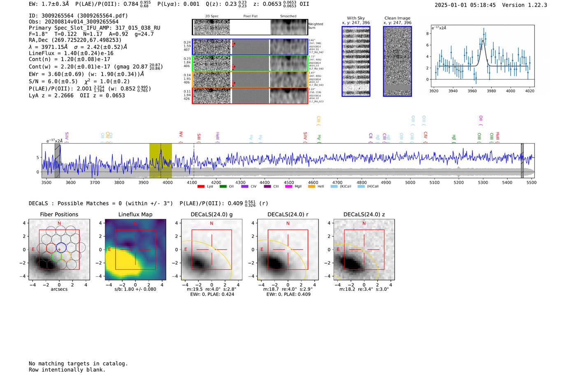This screenshot has width=576, height=392.
Task: Click the green fiber circle in Fiber Positions
Action: (56, 257)
